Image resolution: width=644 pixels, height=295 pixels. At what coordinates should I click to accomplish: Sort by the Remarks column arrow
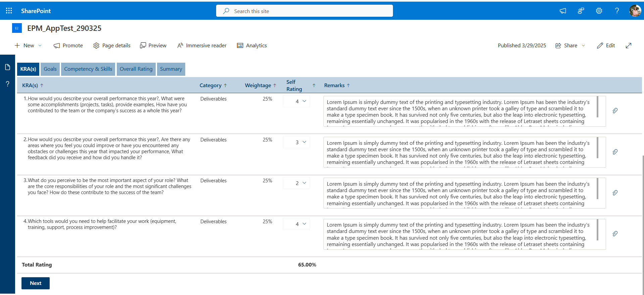[x=348, y=85]
